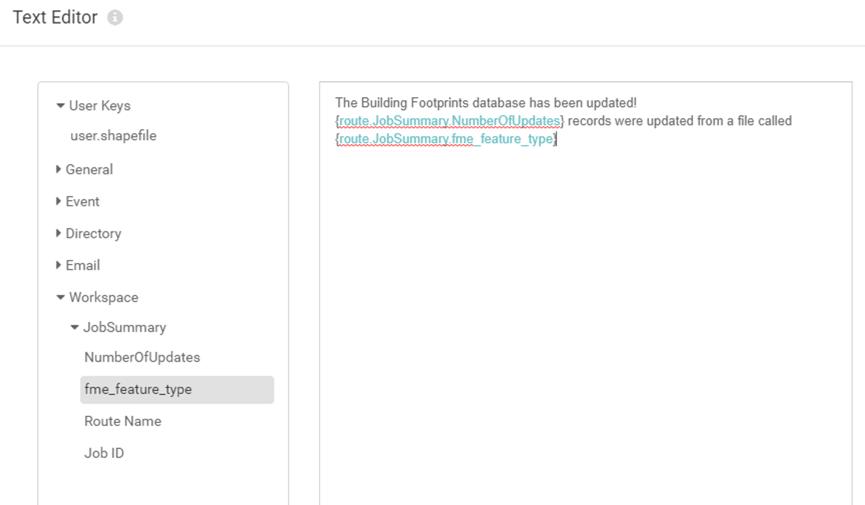This screenshot has height=505, width=865.
Task: Select the NumberOfUpdates key
Action: tap(142, 357)
